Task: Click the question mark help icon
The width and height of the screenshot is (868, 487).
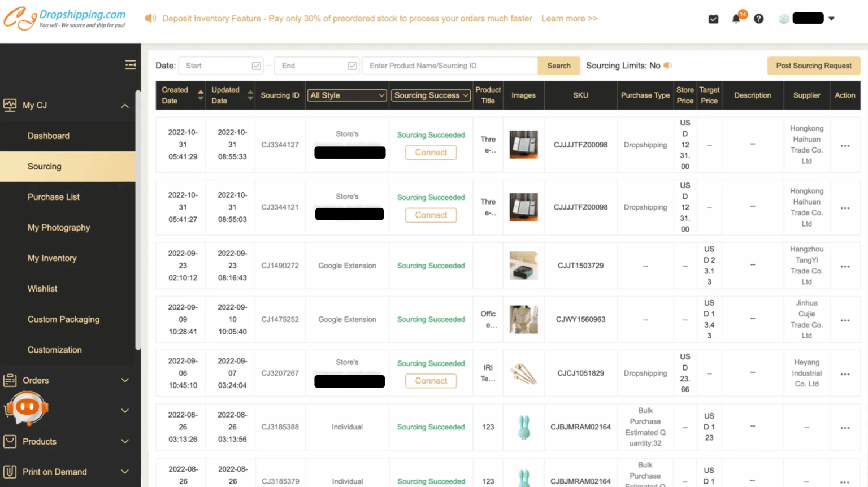Action: [x=758, y=19]
